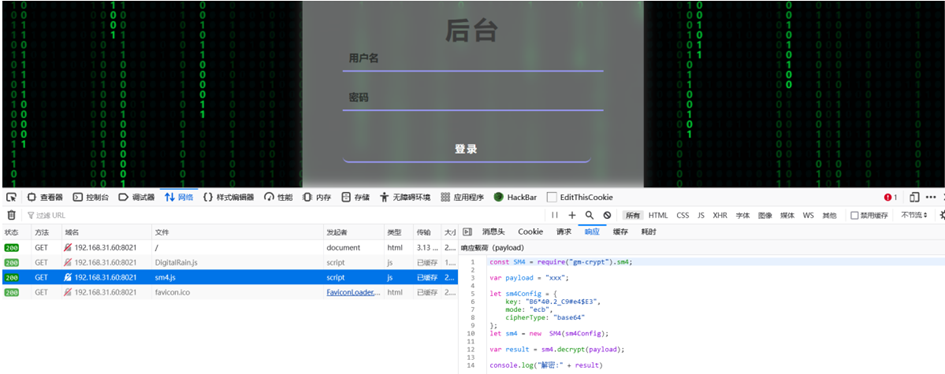Open the EditThisCookie extension tab
The width and height of the screenshot is (945, 374).
pos(580,197)
